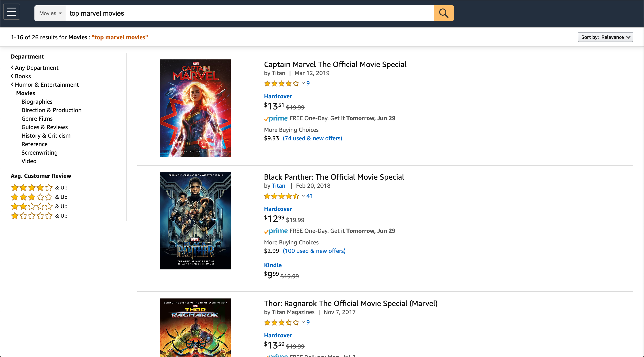Open the Movies search category dropdown

pos(50,13)
